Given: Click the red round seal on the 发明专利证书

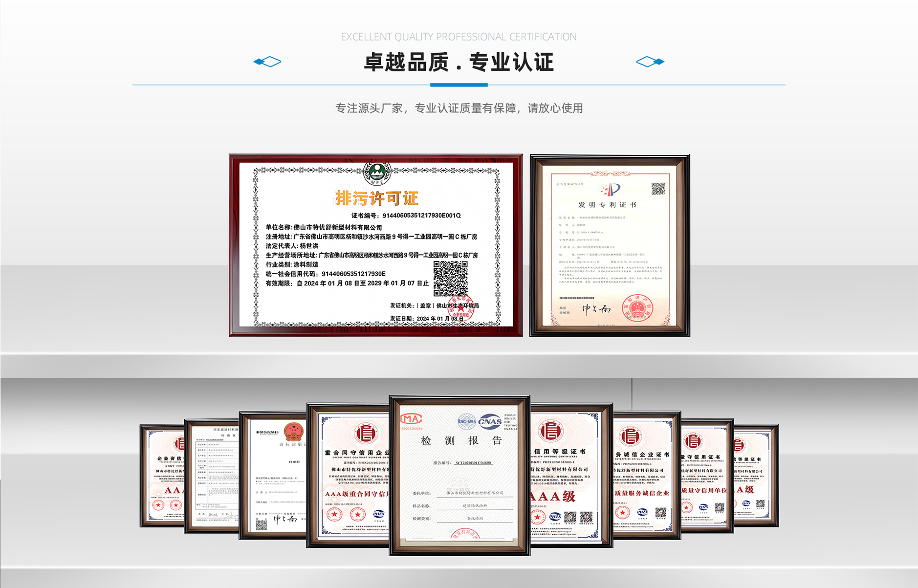Looking at the screenshot, I should 637,308.
